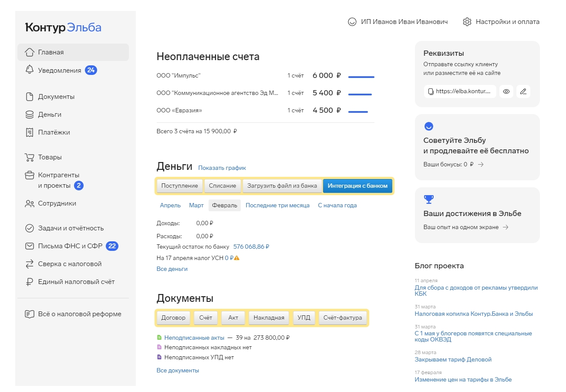Screen dimensions: 566x392
Task: Click the bank balance 576 068,86 ₽ link
Action: point(251,247)
